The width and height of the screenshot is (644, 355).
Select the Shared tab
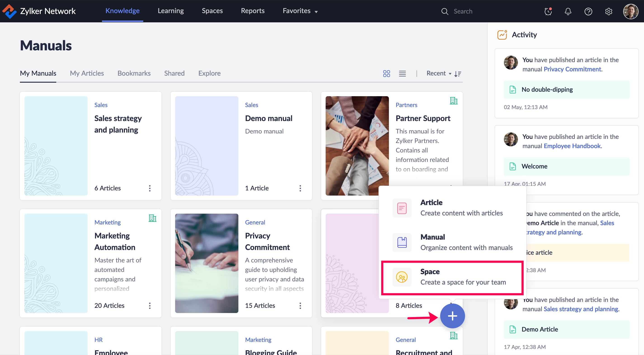pos(174,73)
